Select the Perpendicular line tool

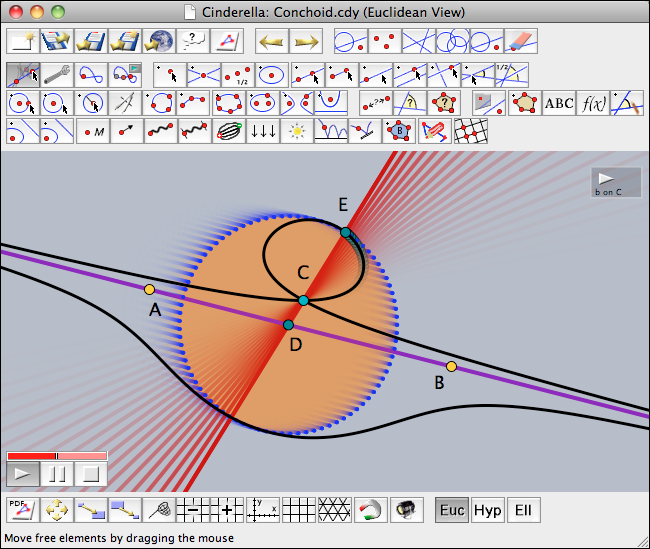pos(444,75)
